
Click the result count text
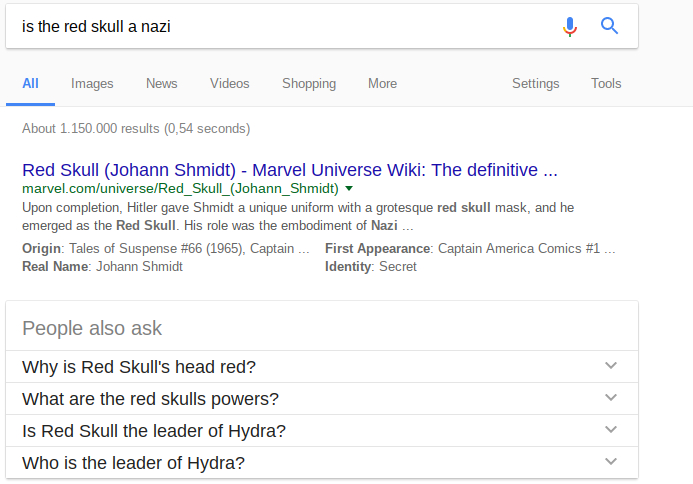[136, 128]
